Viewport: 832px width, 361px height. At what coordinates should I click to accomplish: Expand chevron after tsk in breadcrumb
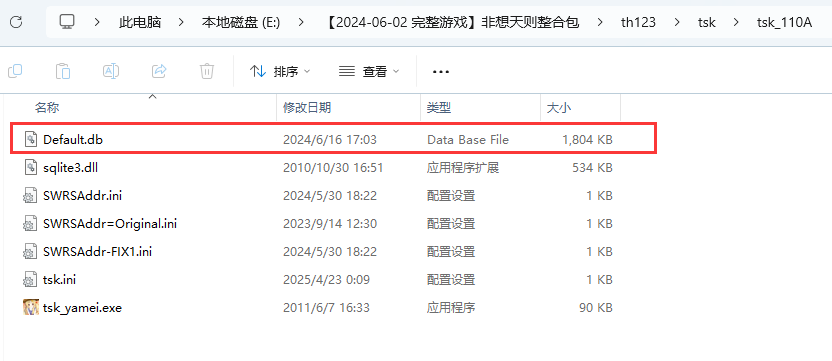click(736, 22)
